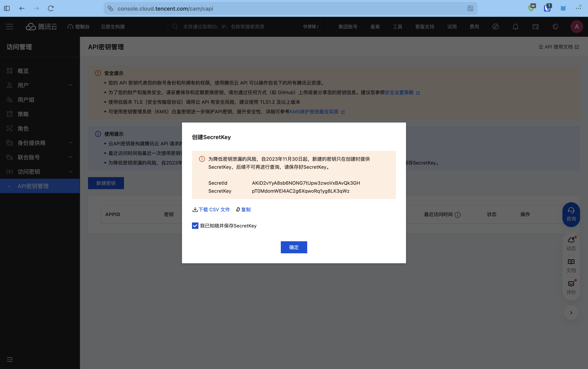Click the 文档 docs sidebar icon
This screenshot has width=588, height=369.
click(571, 265)
